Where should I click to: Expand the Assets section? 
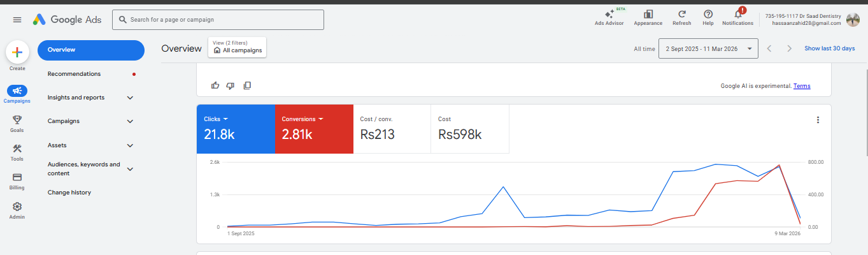point(130,145)
